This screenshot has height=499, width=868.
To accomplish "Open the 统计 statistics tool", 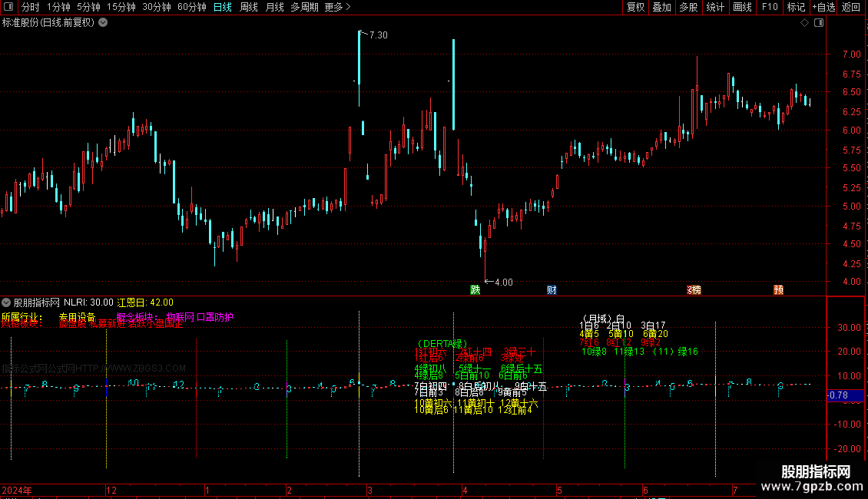I will (714, 7).
